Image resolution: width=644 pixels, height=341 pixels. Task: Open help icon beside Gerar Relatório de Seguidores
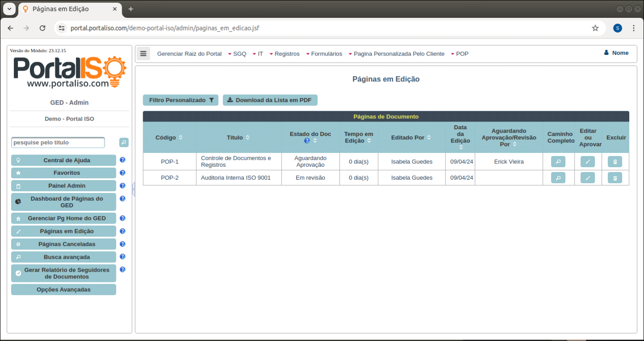123,269
